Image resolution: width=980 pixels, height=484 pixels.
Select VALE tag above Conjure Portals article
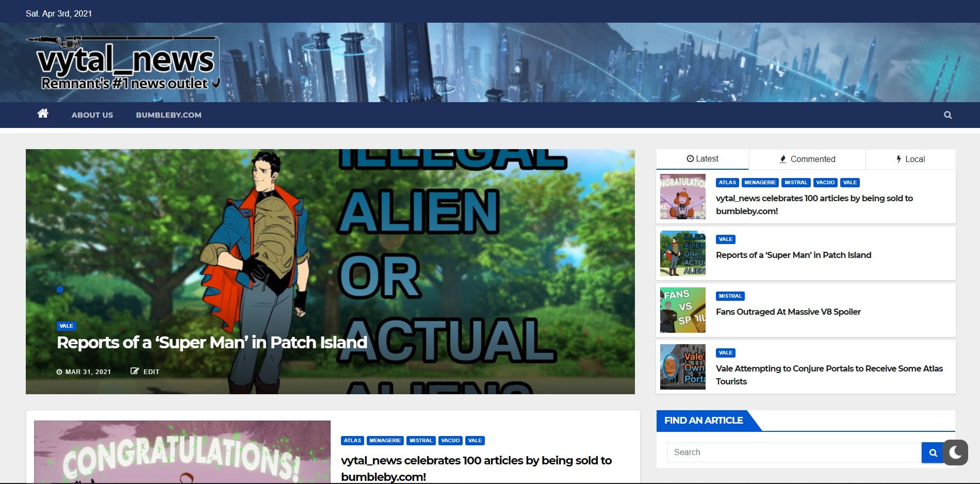point(726,352)
